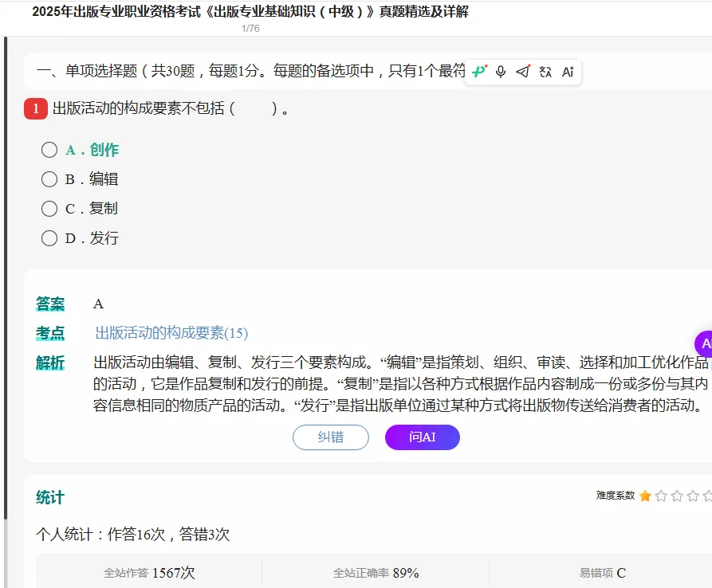This screenshot has height=588, width=712.
Task: Click the 解析 label
Action: [x=50, y=363]
